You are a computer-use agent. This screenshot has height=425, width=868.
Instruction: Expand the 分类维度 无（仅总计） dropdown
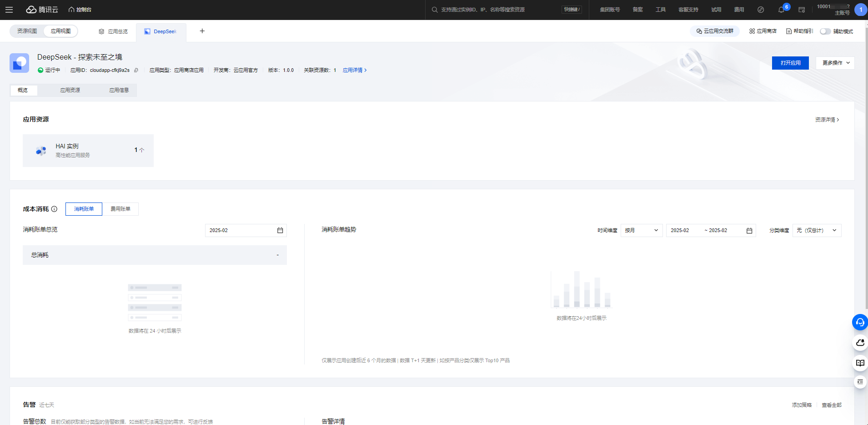pyautogui.click(x=817, y=230)
